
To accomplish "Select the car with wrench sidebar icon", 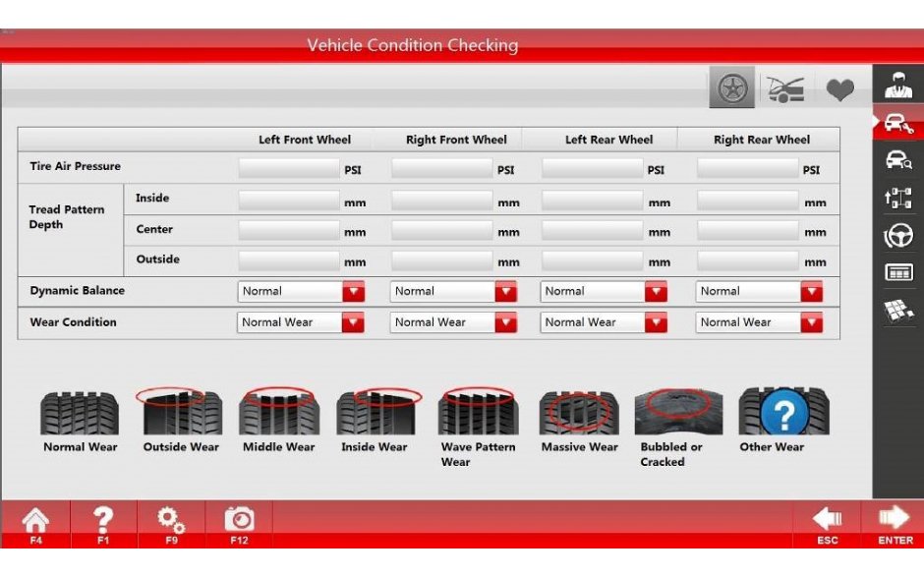I will [x=898, y=123].
